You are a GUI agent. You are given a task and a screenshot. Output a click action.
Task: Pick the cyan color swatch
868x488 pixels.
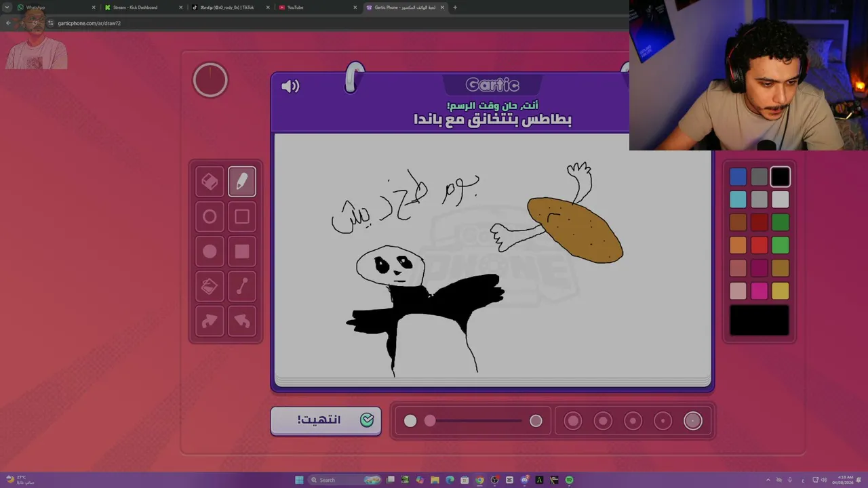click(x=738, y=199)
